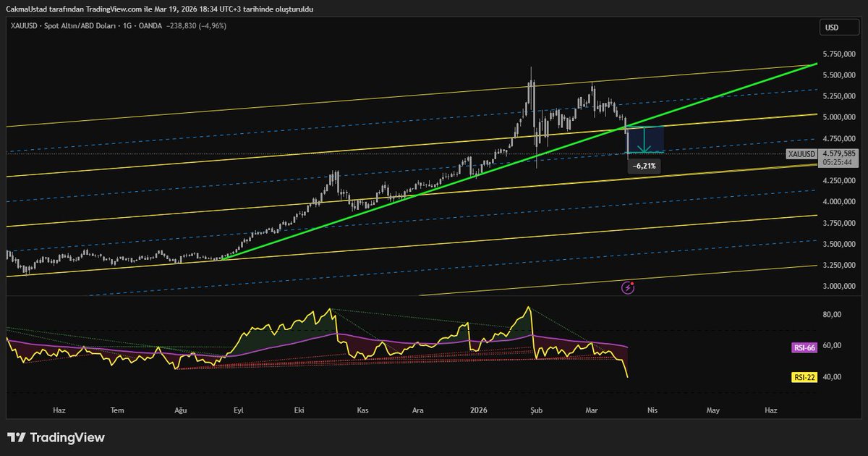Click the XAUUSD price tag on axis
The image size is (868, 456).
click(x=801, y=154)
